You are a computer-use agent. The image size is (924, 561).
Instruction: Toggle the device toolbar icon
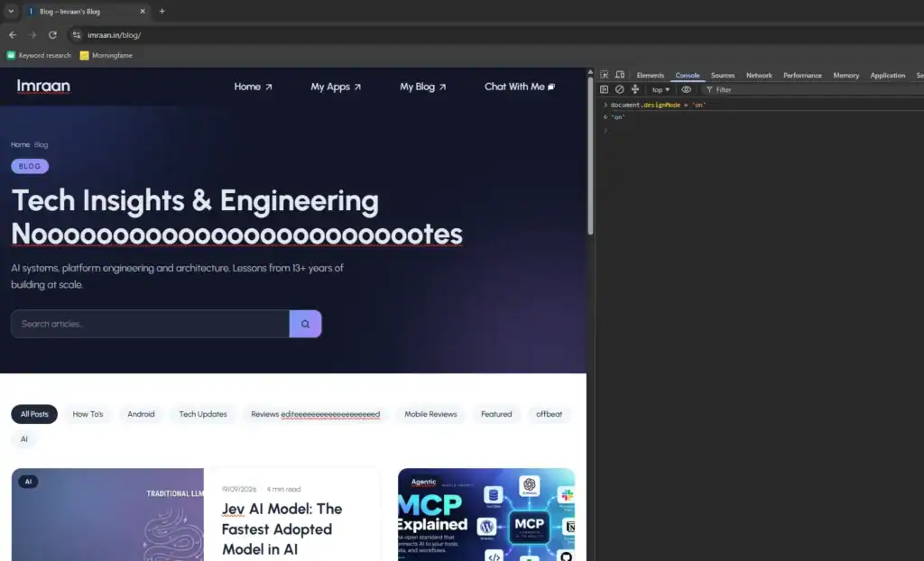point(620,75)
